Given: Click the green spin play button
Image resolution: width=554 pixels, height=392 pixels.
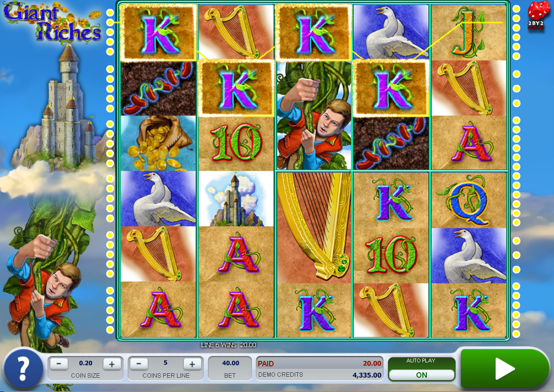Looking at the screenshot, I should 505,368.
